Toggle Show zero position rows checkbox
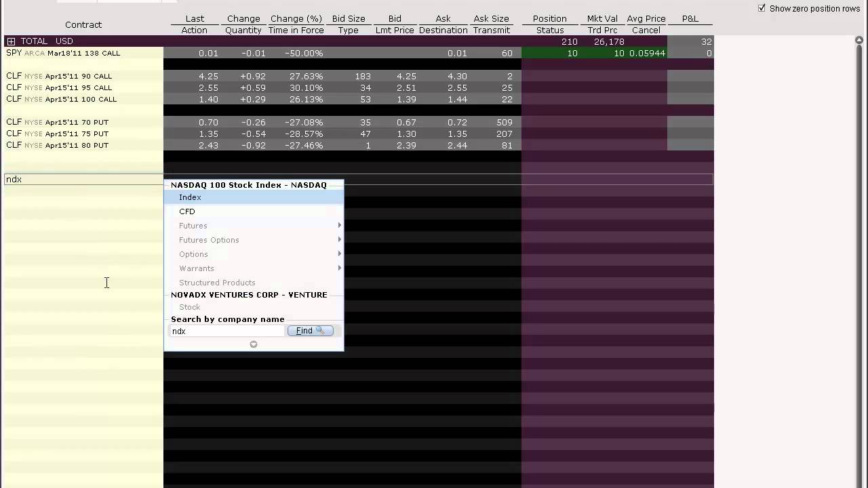868x488 pixels. pos(762,8)
